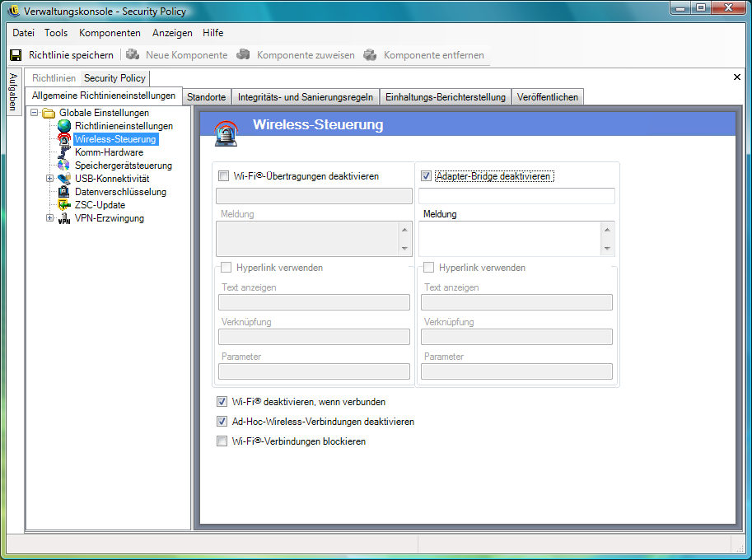This screenshot has height=560, width=752.
Task: Click the USB-Konnektivität icon in tree
Action: tap(64, 179)
